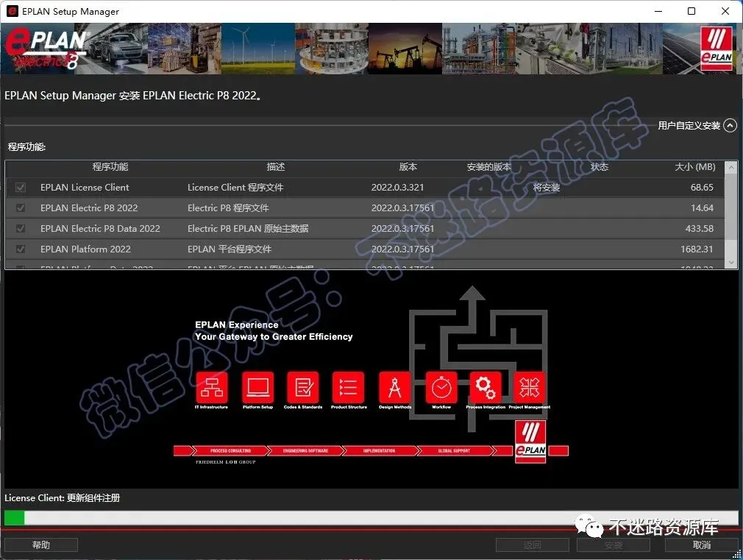Click the IT Infrastructure icon
The width and height of the screenshot is (743, 560).
tap(211, 387)
